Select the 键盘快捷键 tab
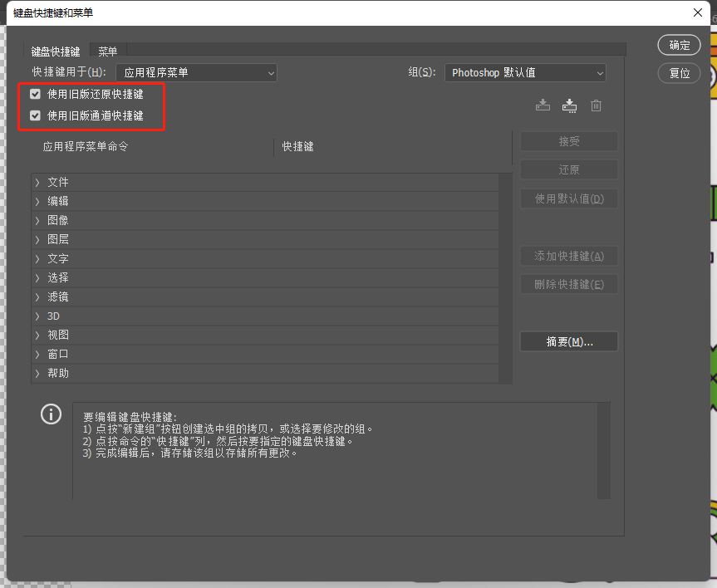The image size is (717, 588). [55, 50]
